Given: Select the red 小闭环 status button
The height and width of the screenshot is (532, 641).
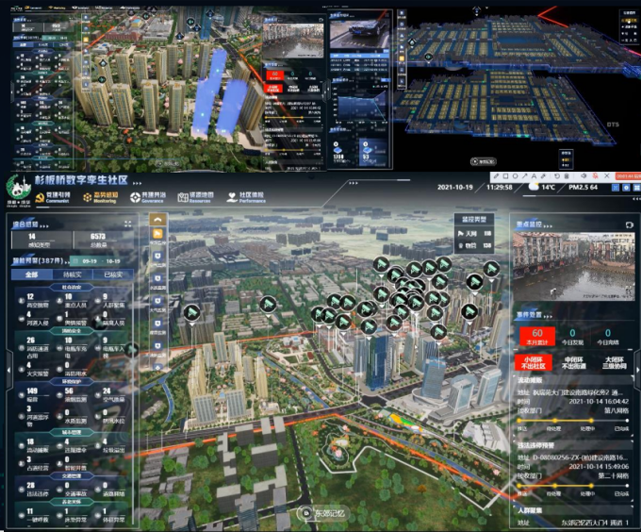Looking at the screenshot, I should point(537,363).
